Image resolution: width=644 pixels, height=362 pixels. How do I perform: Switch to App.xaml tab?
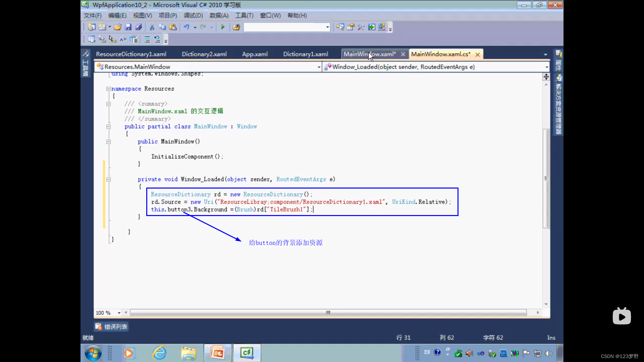pyautogui.click(x=255, y=54)
